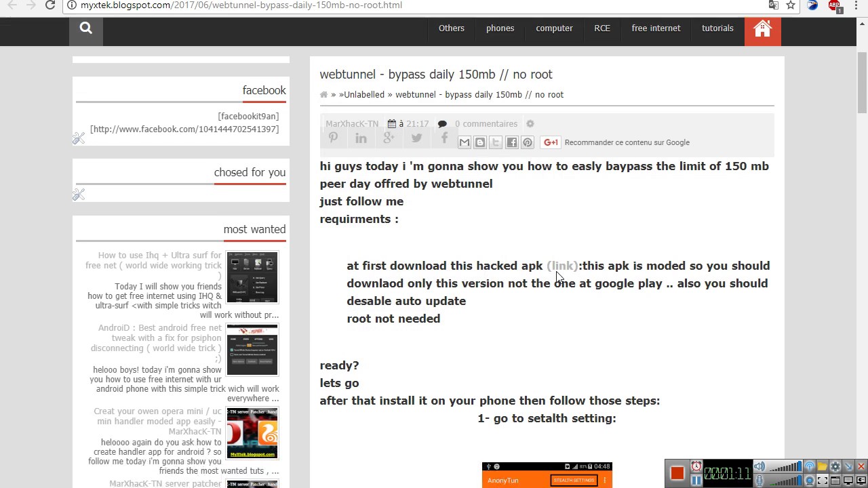Image resolution: width=868 pixels, height=488 pixels.
Task: Reload the page with the refresh icon
Action: click(50, 5)
